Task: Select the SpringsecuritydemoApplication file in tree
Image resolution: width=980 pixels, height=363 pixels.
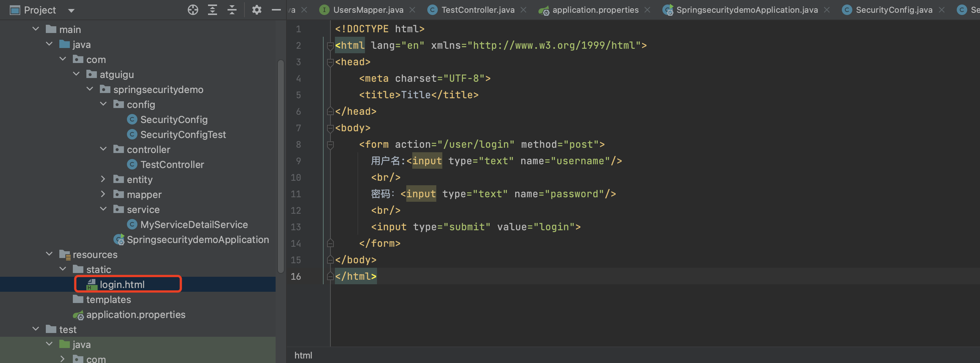Action: coord(198,240)
